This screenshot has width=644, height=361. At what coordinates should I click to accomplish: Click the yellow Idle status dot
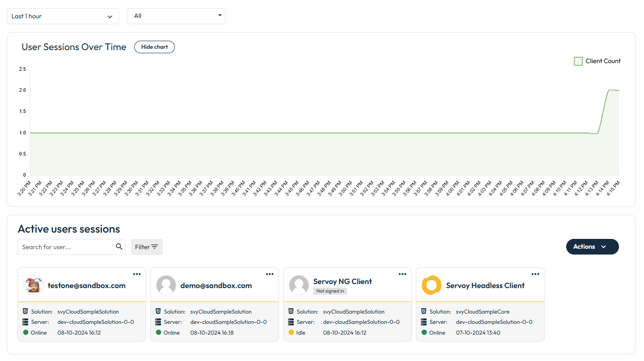pyautogui.click(x=291, y=332)
